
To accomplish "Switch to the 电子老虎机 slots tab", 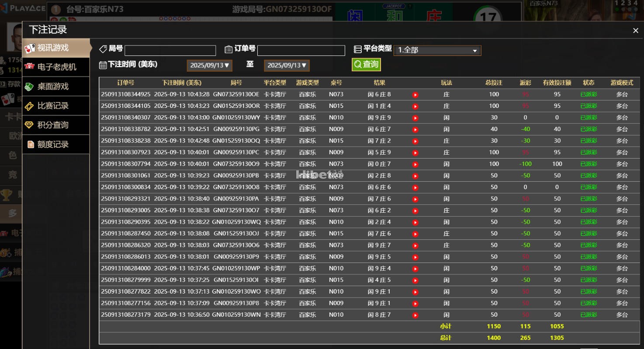I will [x=56, y=67].
